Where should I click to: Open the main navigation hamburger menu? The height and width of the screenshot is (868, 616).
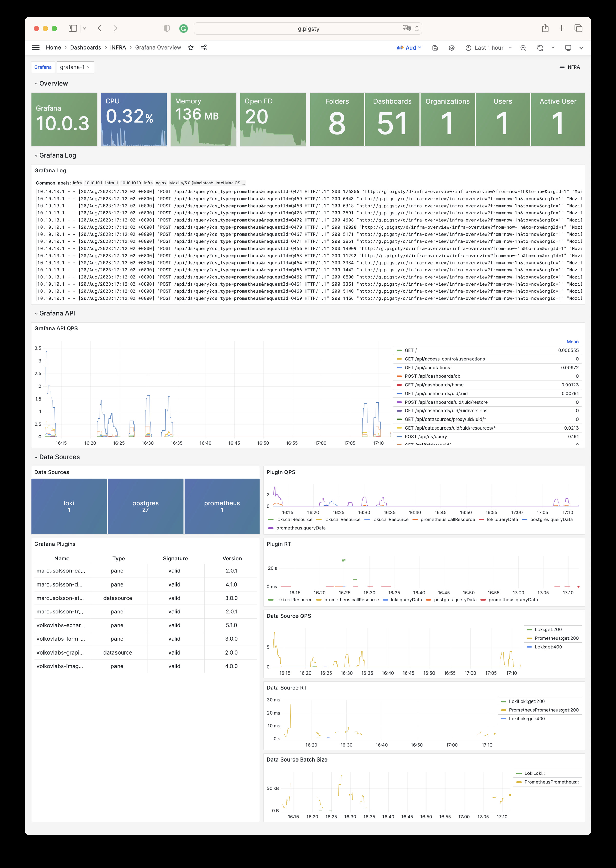coord(36,47)
